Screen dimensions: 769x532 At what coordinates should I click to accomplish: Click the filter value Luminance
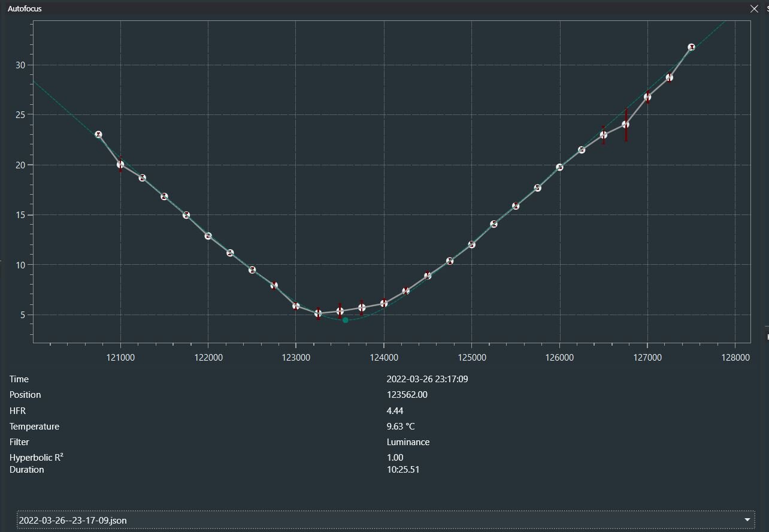point(408,442)
